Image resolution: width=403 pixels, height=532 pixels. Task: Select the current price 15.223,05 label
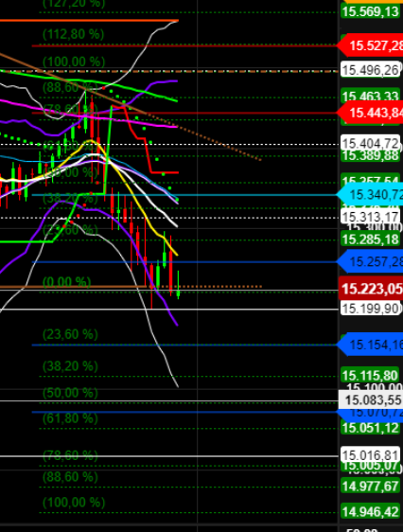(x=371, y=289)
